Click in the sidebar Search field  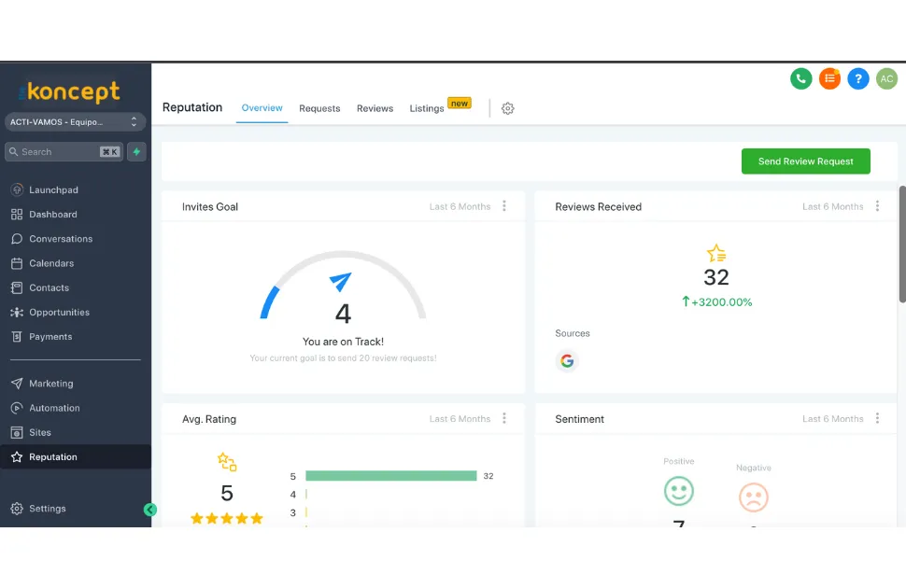pyautogui.click(x=64, y=152)
